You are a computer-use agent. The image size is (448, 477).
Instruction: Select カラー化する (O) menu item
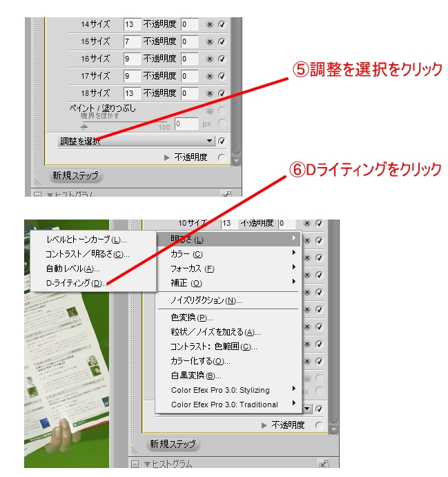228,361
